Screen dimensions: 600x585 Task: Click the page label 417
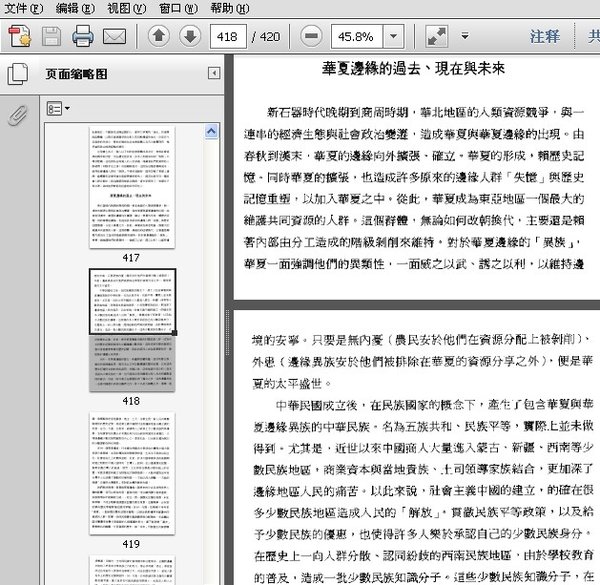click(131, 258)
